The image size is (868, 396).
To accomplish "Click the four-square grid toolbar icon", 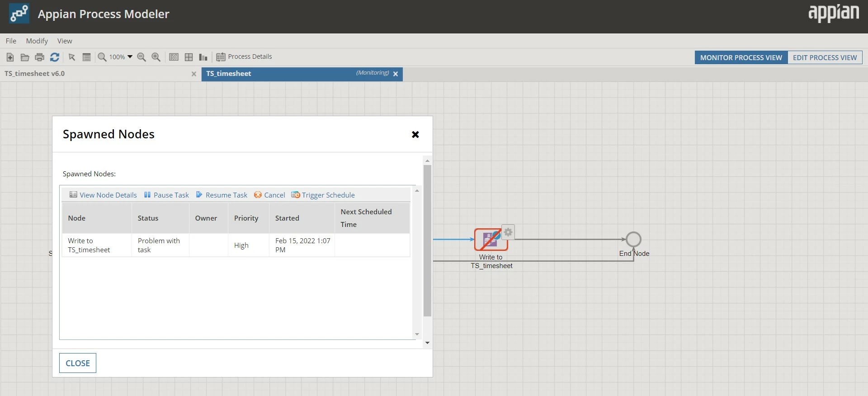I will coord(189,57).
